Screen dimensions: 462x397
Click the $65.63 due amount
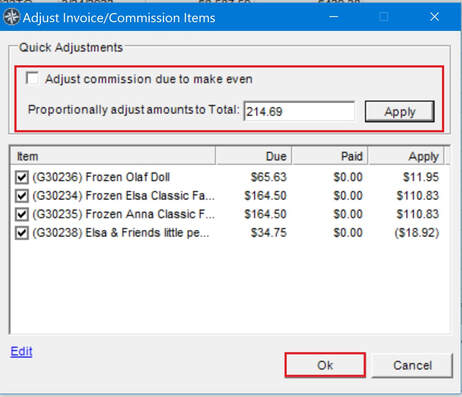[269, 177]
